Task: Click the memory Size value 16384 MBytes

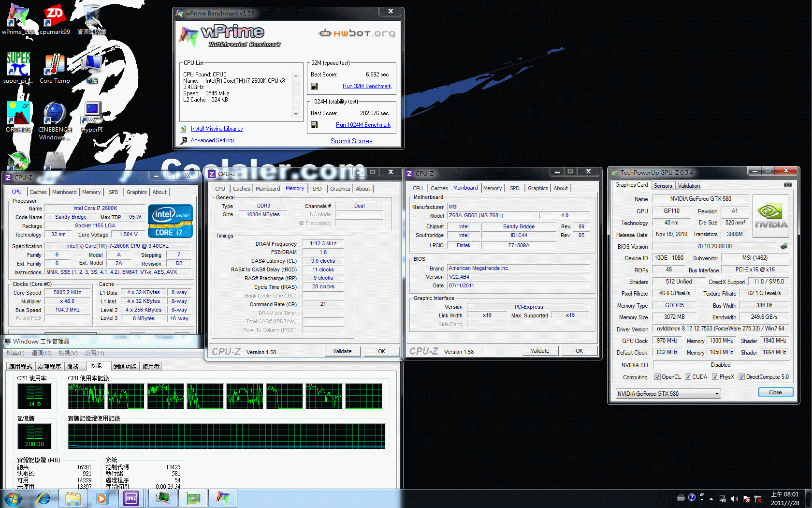Action: (263, 214)
